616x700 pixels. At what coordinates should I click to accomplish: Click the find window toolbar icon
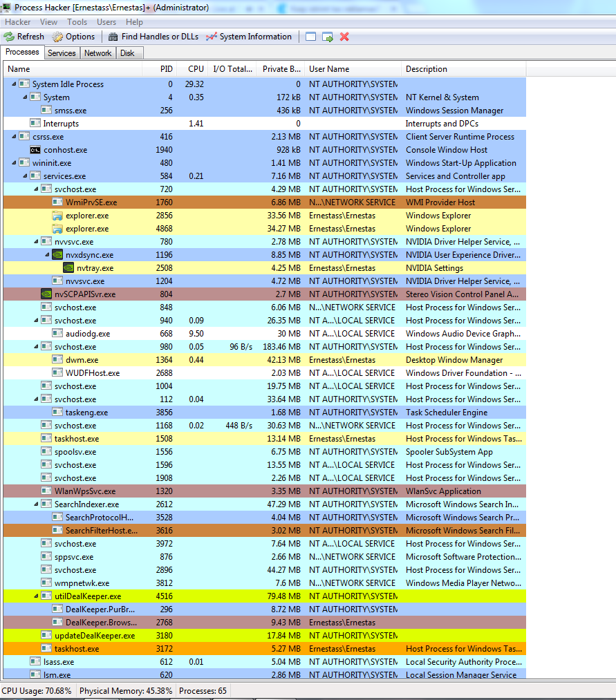pyautogui.click(x=311, y=37)
